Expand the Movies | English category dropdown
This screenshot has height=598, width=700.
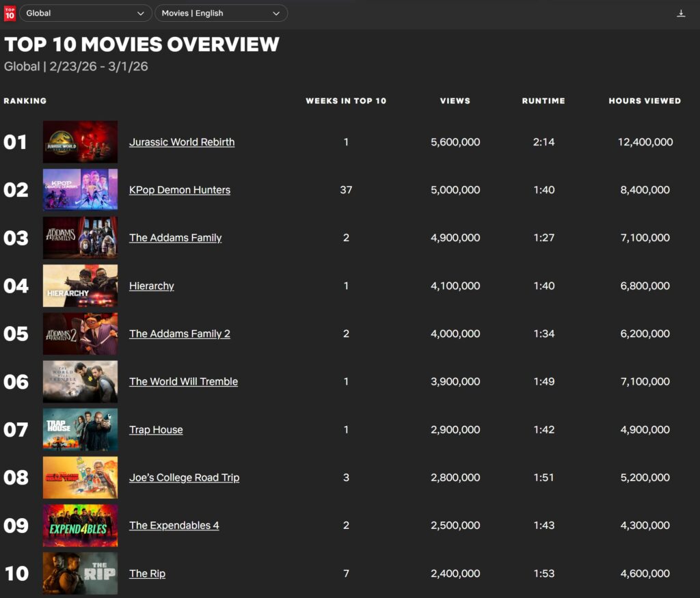coord(221,13)
